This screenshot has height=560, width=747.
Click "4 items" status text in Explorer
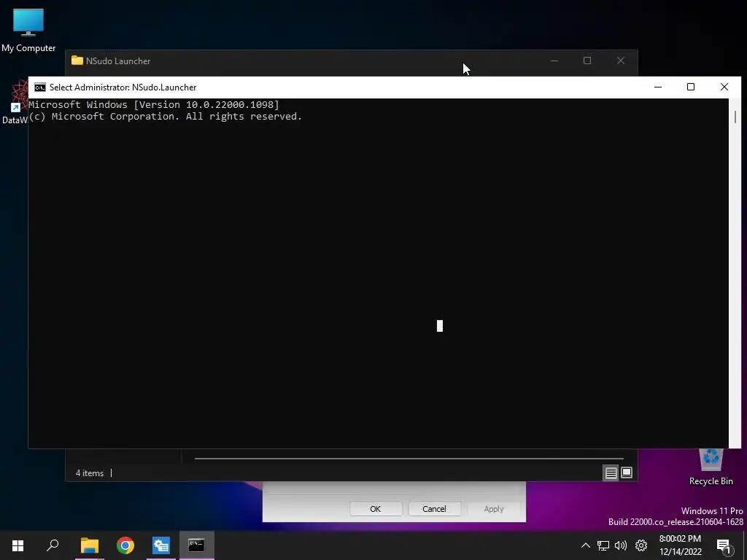pyautogui.click(x=90, y=472)
